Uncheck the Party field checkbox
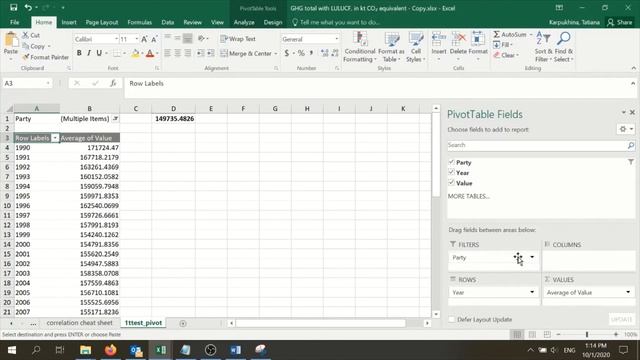 pos(451,162)
